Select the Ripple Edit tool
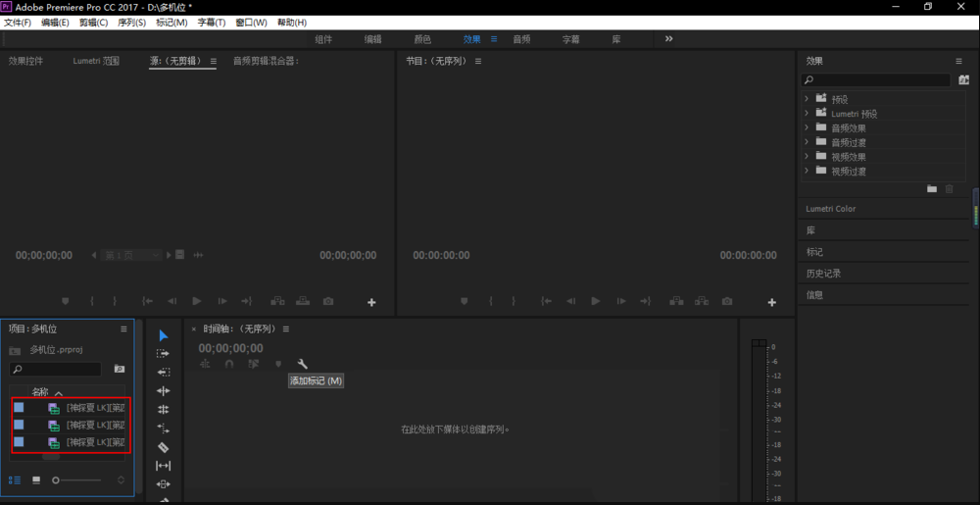980x505 pixels. [x=163, y=391]
